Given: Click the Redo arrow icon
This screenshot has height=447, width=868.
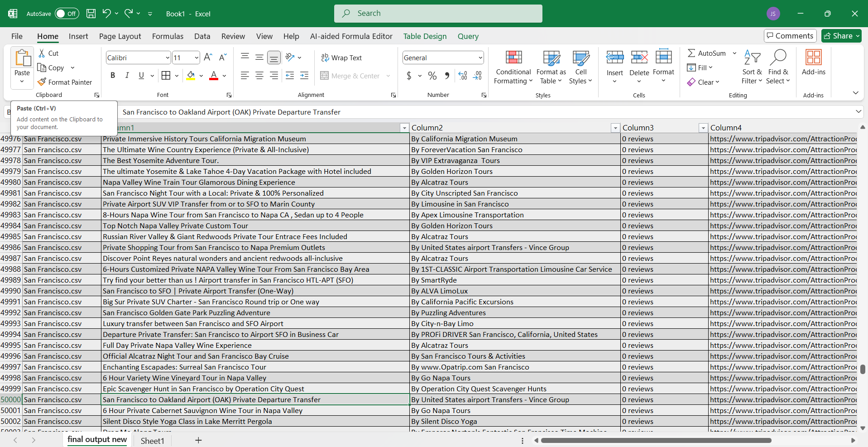Looking at the screenshot, I should [x=129, y=13].
